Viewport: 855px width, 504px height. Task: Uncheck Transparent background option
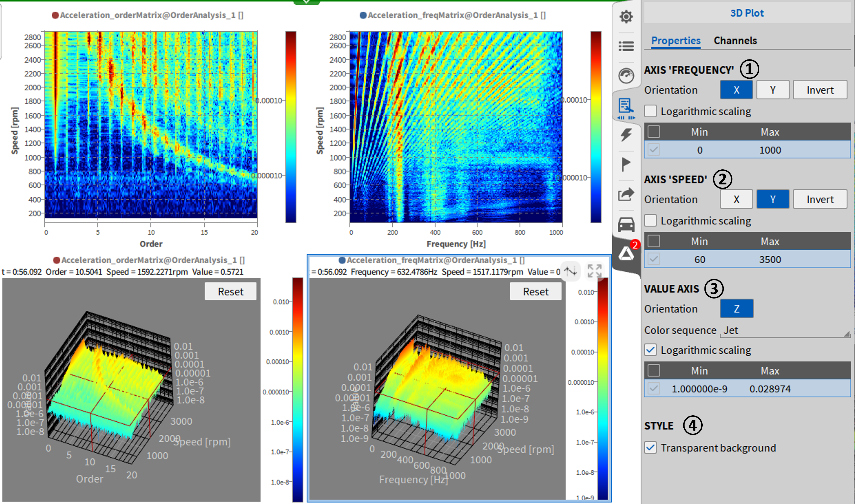coord(651,448)
